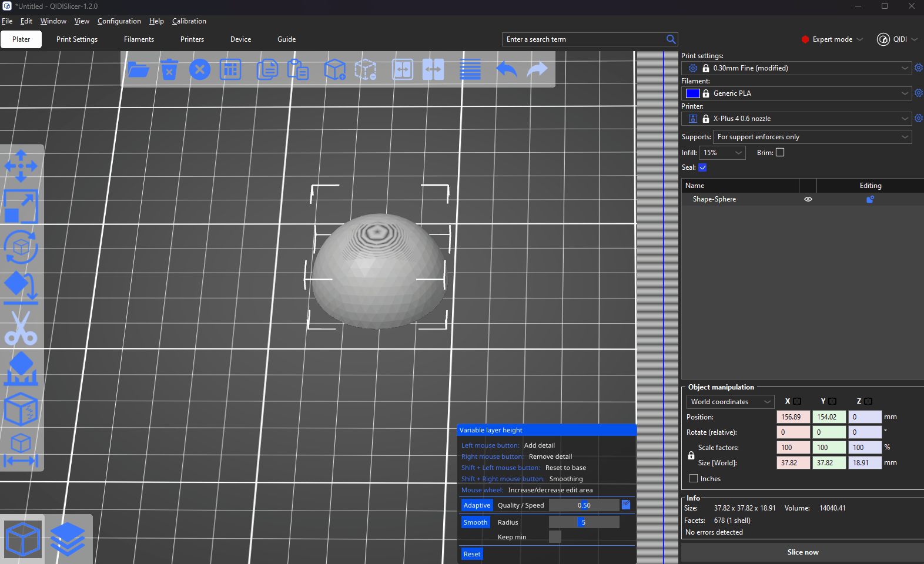Uncheck the Seal checkbox

(x=702, y=167)
